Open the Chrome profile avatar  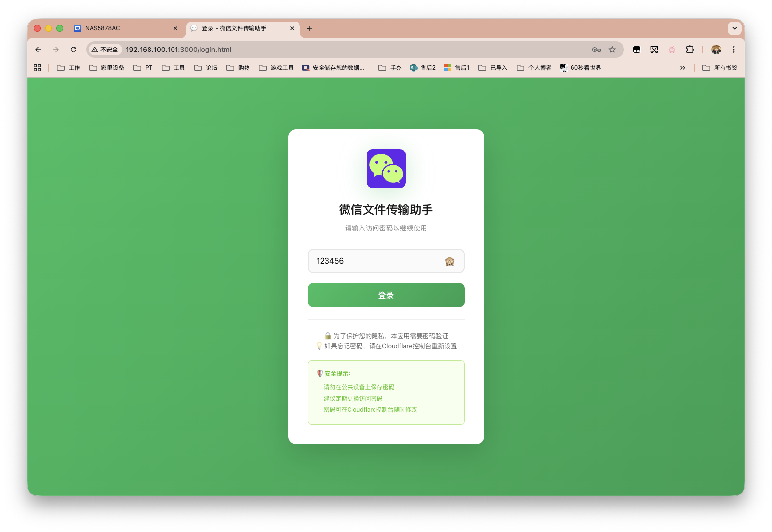coord(716,50)
